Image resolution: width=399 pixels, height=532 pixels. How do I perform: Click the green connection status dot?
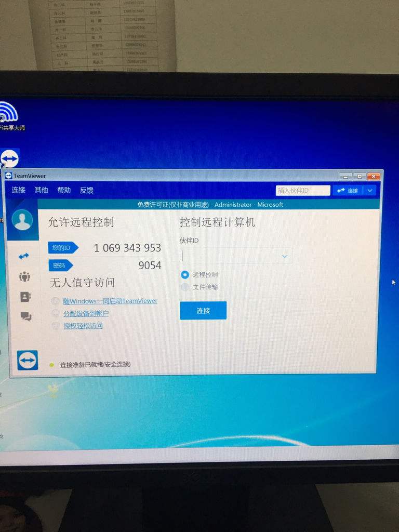point(51,365)
